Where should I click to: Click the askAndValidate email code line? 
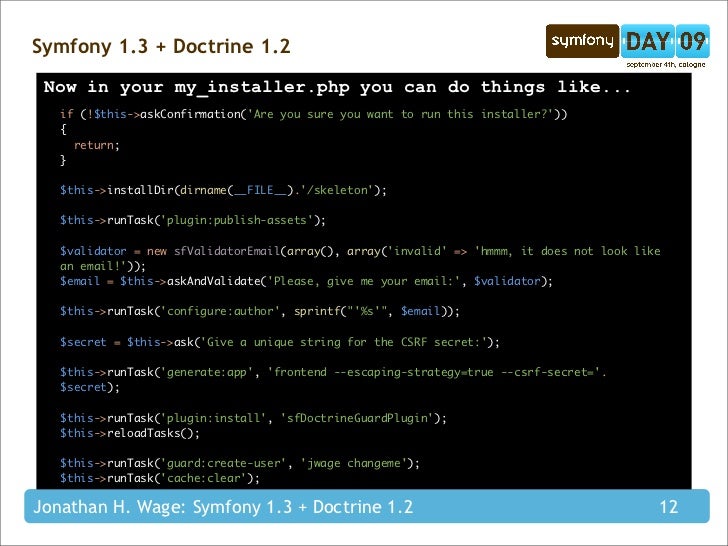pos(306,281)
